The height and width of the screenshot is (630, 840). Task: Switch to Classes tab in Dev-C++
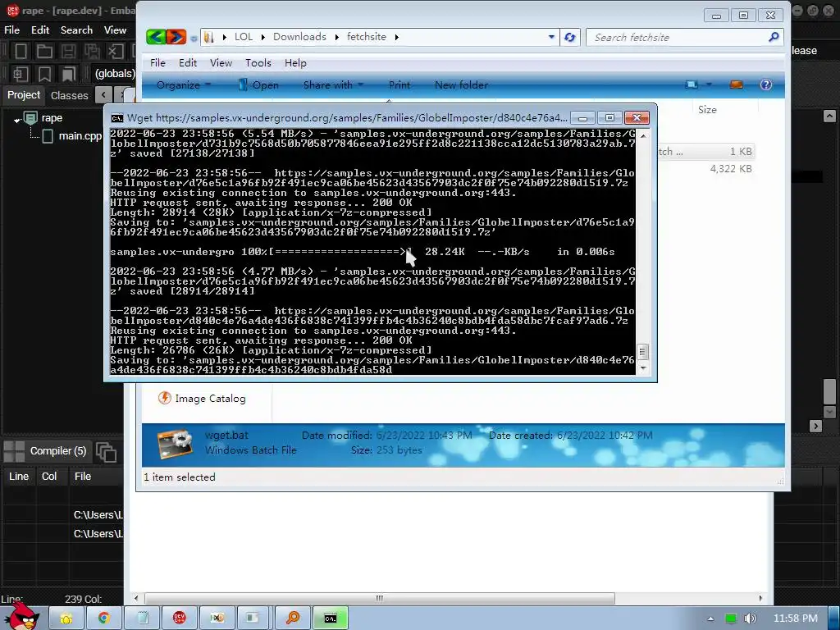[x=69, y=95]
